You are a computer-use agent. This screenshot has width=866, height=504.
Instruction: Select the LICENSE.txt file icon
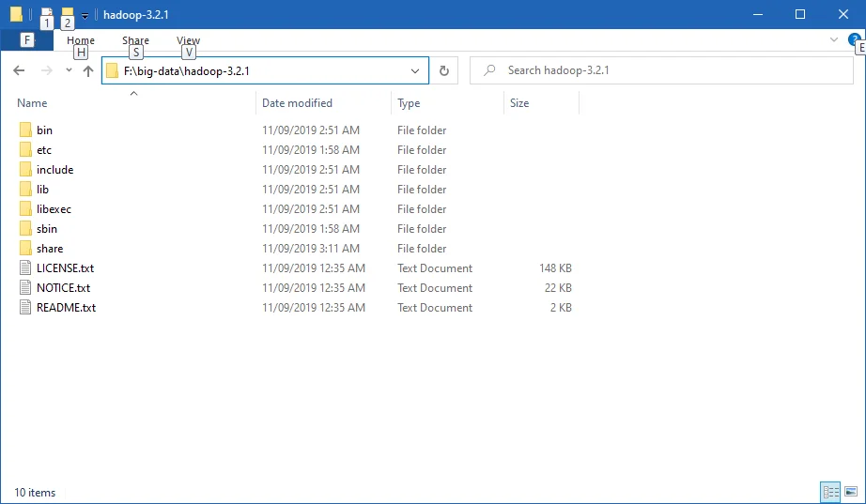coord(25,268)
